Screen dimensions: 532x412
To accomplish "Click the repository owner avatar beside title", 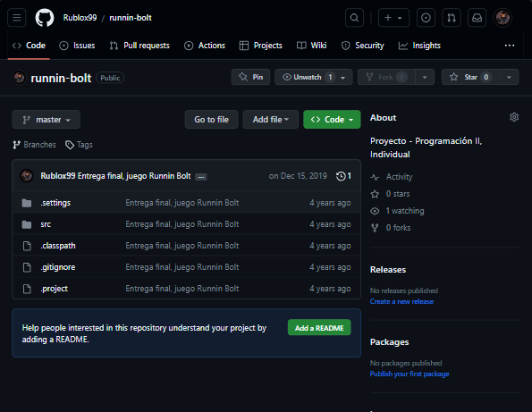I will pos(19,78).
